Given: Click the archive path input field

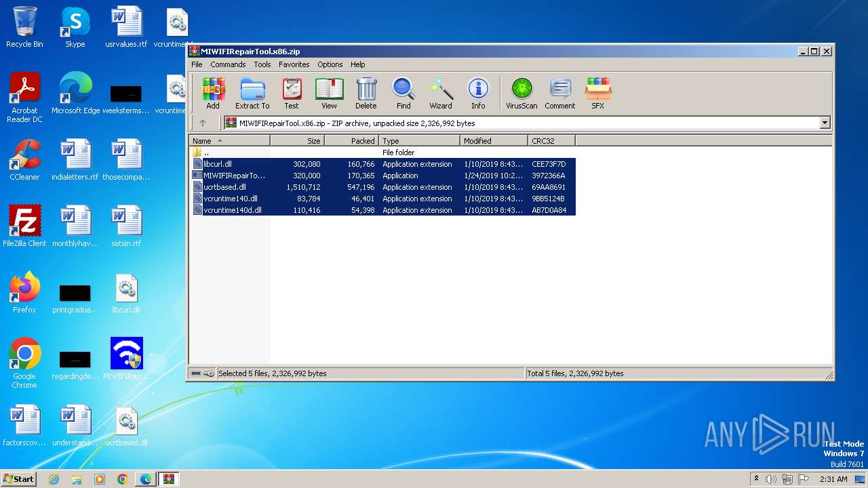Looking at the screenshot, I should point(522,123).
